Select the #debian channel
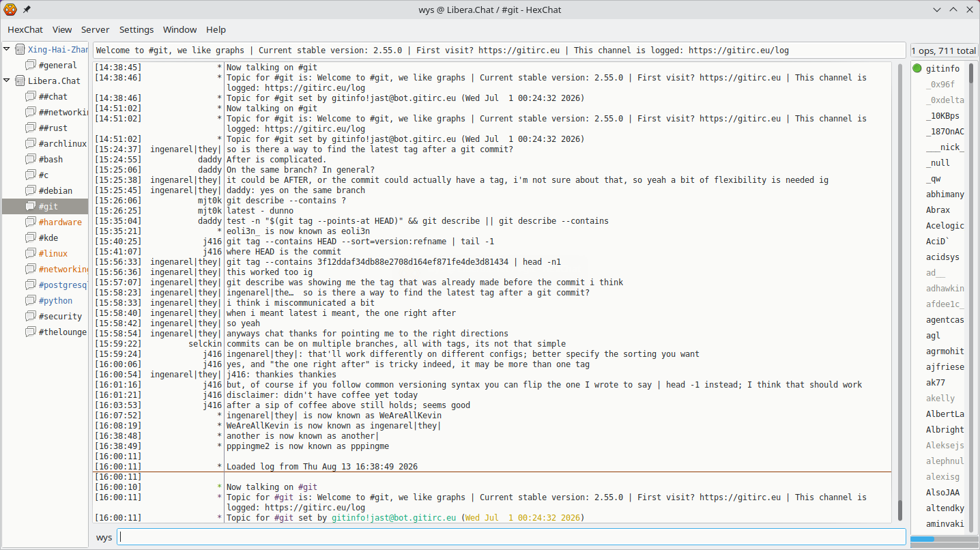 (56, 190)
